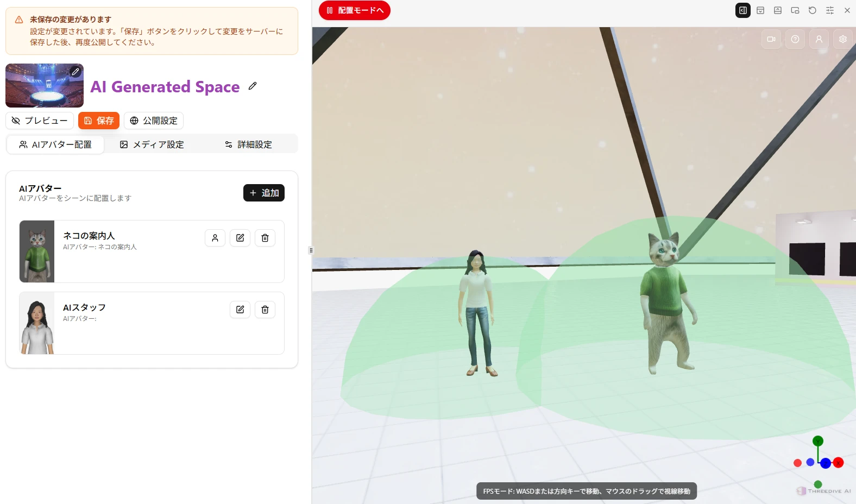Open the sliders adjustment icon in top bar

830,10
